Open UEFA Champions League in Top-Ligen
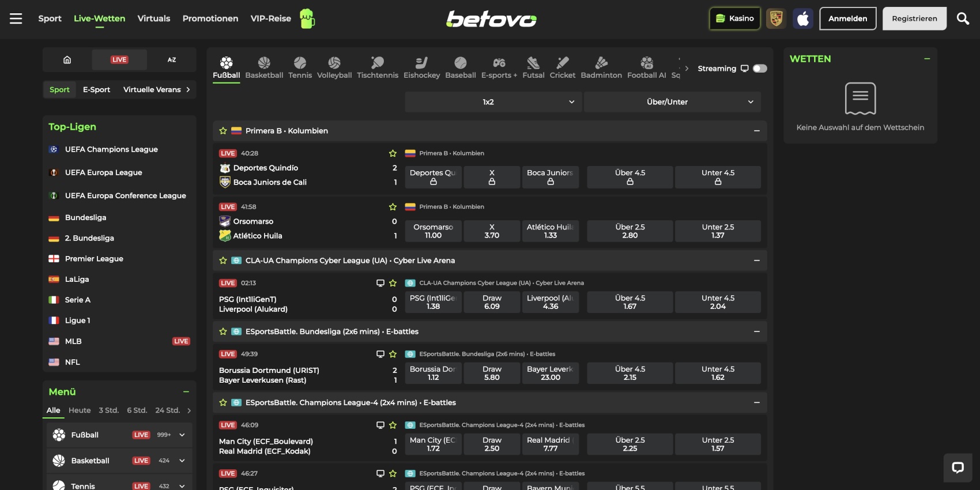This screenshot has width=980, height=490. point(111,149)
